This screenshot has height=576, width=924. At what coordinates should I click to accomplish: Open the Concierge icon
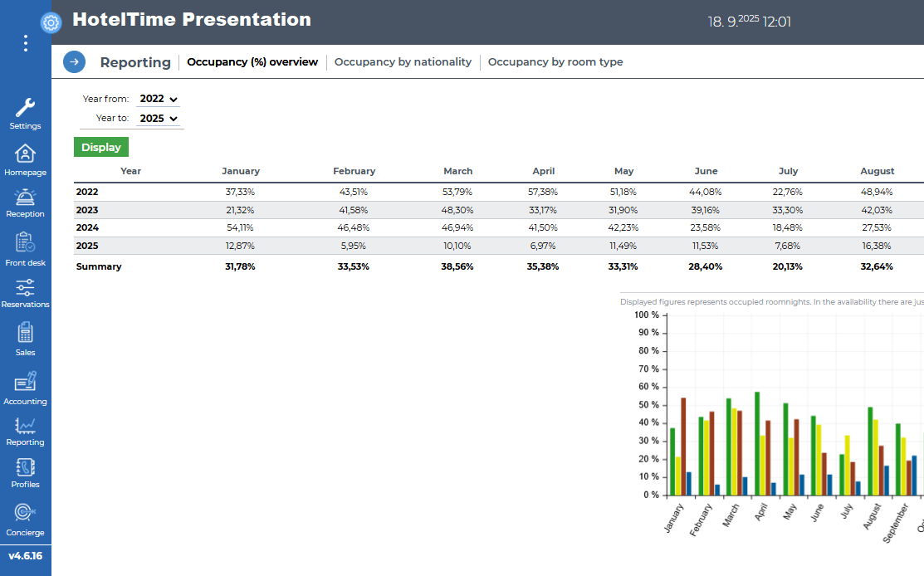point(25,513)
